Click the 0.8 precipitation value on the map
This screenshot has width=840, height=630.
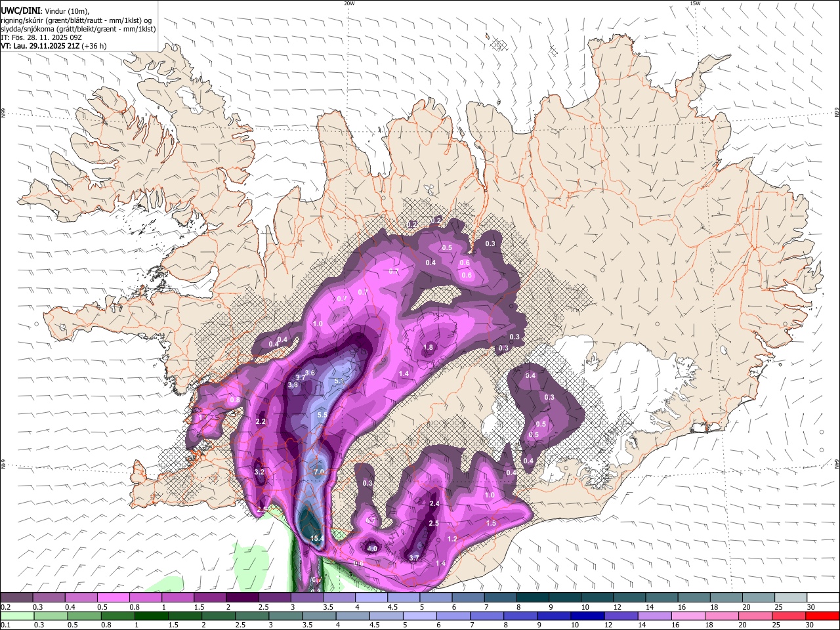pos(235,400)
